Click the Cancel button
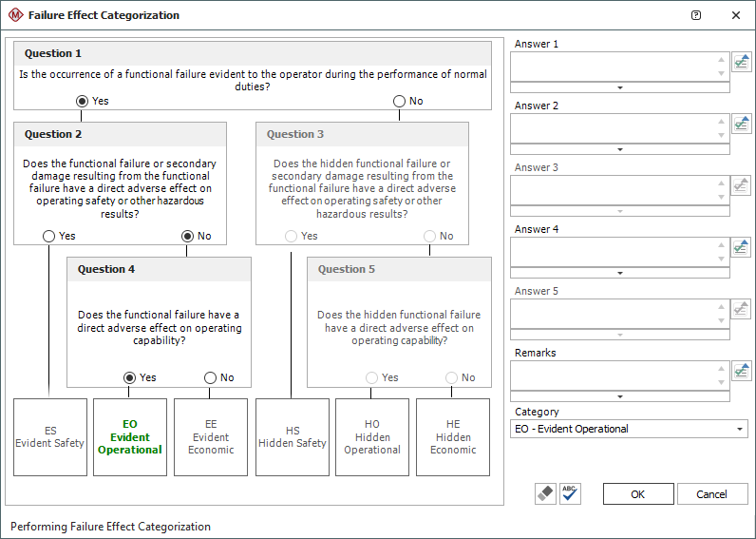This screenshot has height=539, width=756. point(711,494)
